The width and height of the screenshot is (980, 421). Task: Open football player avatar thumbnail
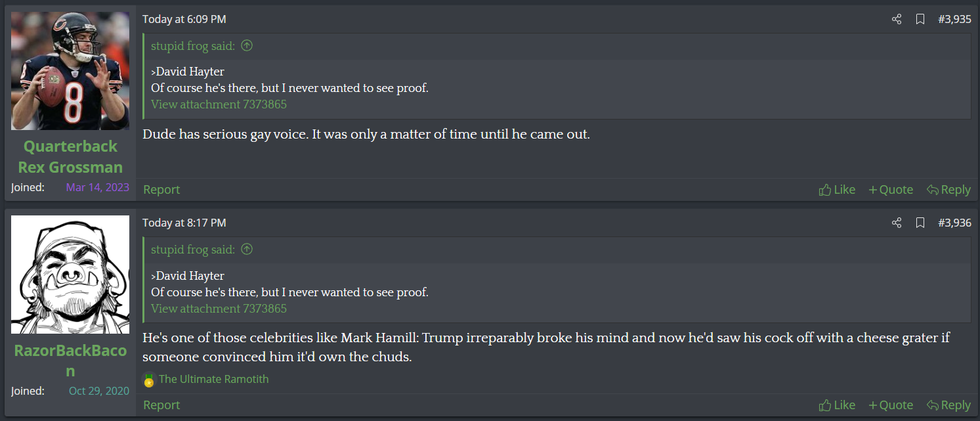(70, 71)
